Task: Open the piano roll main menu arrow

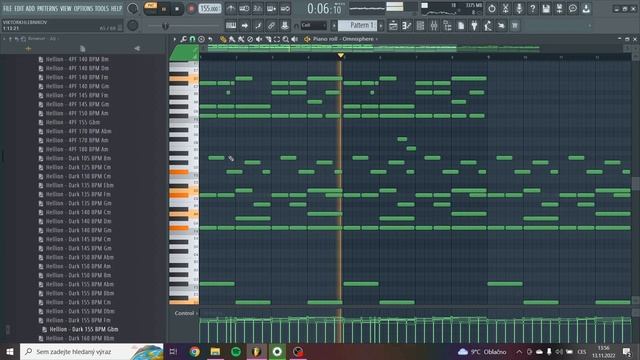Action: click(175, 39)
